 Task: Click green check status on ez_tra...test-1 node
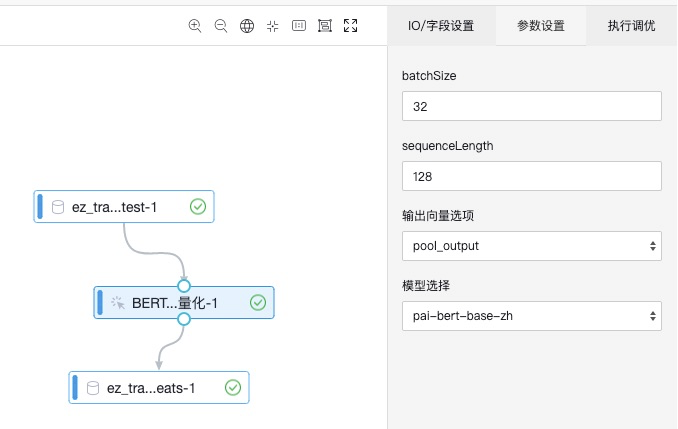coord(198,207)
